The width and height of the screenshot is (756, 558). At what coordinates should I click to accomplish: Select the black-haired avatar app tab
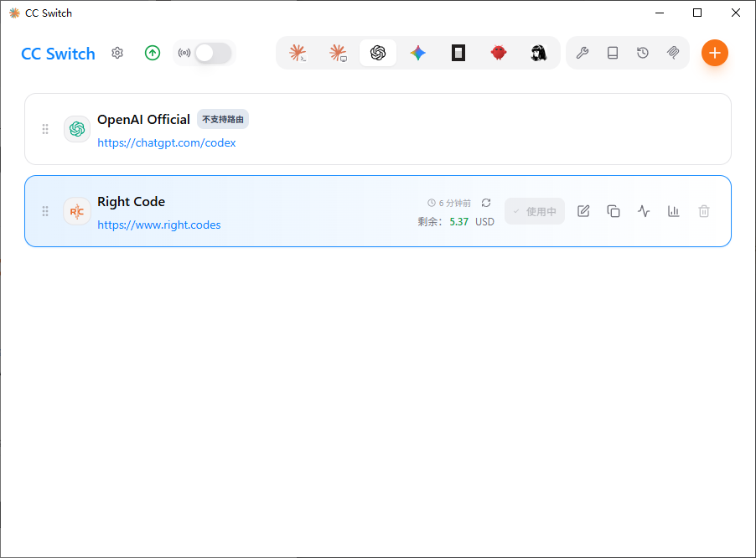(539, 53)
